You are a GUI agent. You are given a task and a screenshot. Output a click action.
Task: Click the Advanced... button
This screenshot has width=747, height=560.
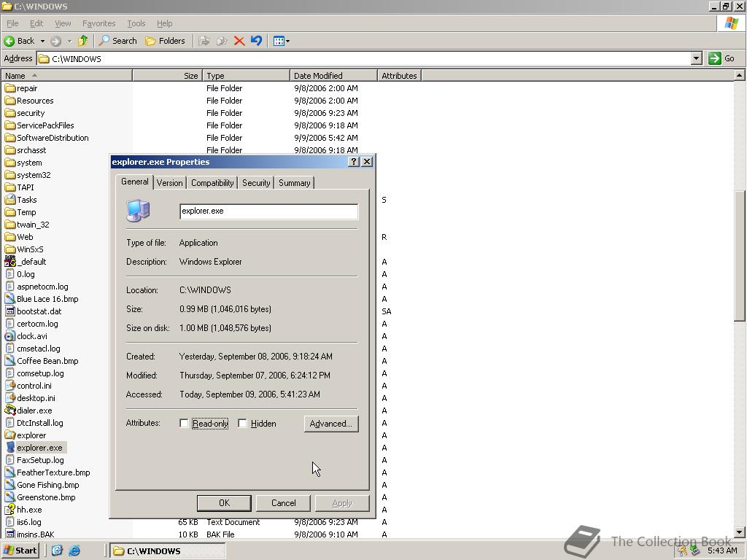[331, 424]
